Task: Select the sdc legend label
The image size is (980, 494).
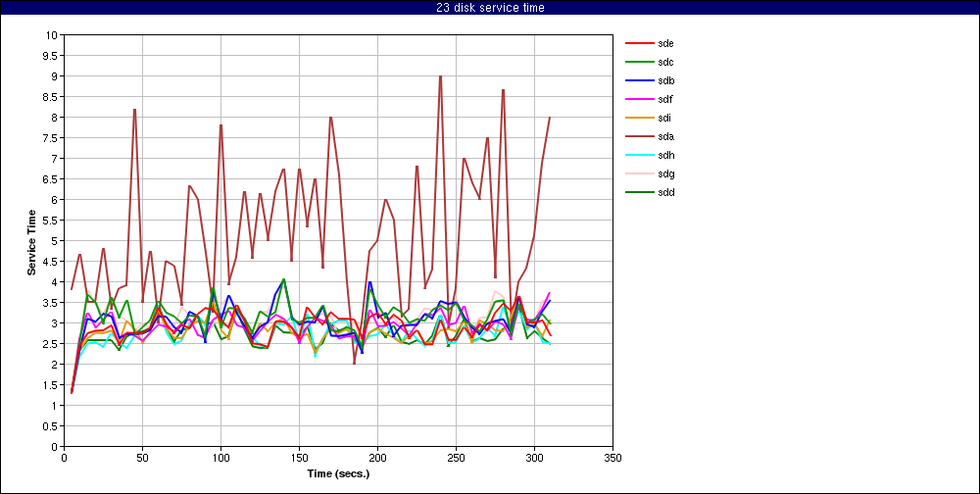Action: [665, 62]
